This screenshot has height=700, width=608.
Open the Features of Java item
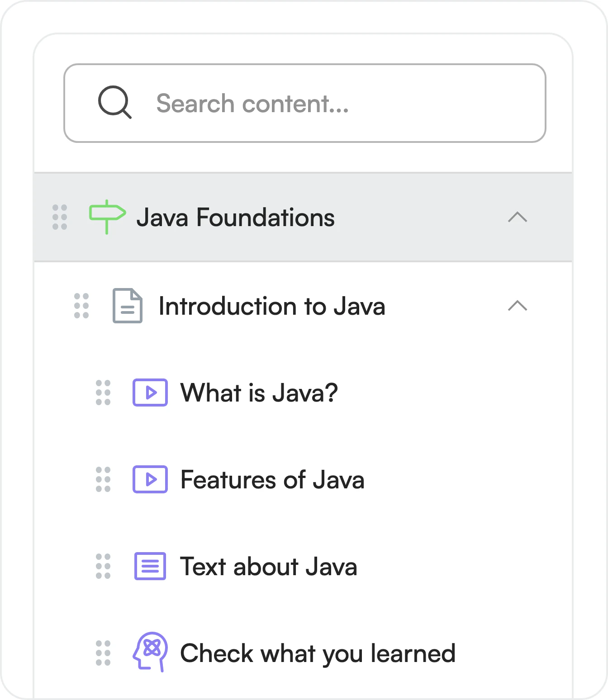click(272, 480)
